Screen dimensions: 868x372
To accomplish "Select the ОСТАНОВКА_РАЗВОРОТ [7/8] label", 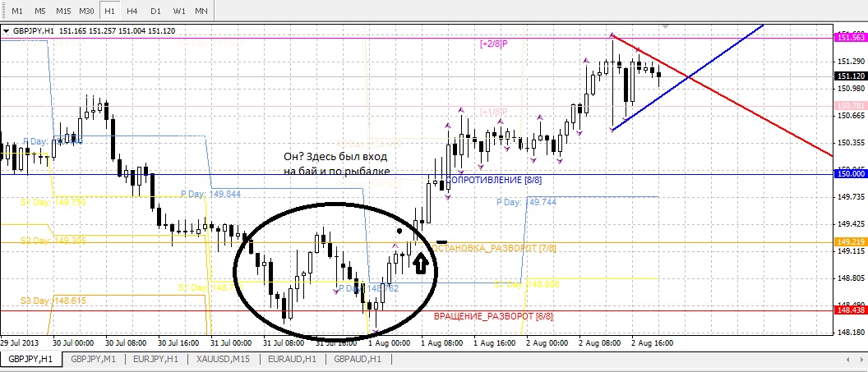I will [x=493, y=249].
